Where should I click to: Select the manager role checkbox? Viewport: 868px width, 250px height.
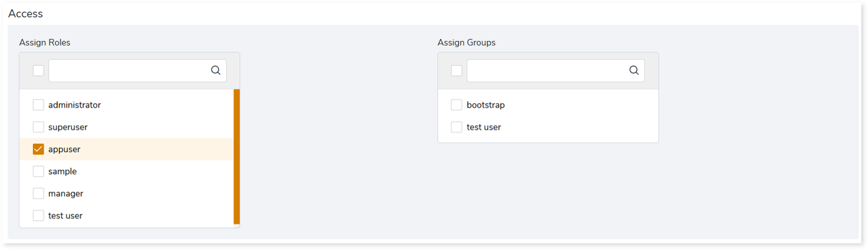coord(38,194)
